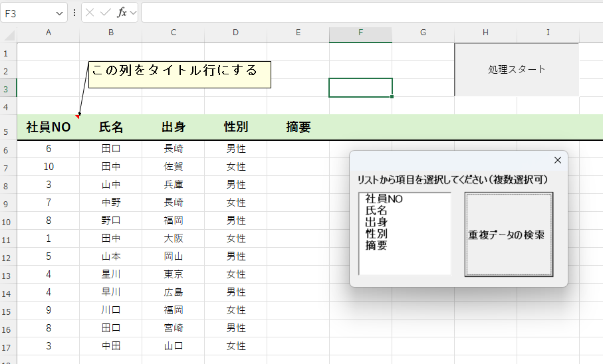
Task: Select the row 5 header
Action: pyautogui.click(x=8, y=132)
